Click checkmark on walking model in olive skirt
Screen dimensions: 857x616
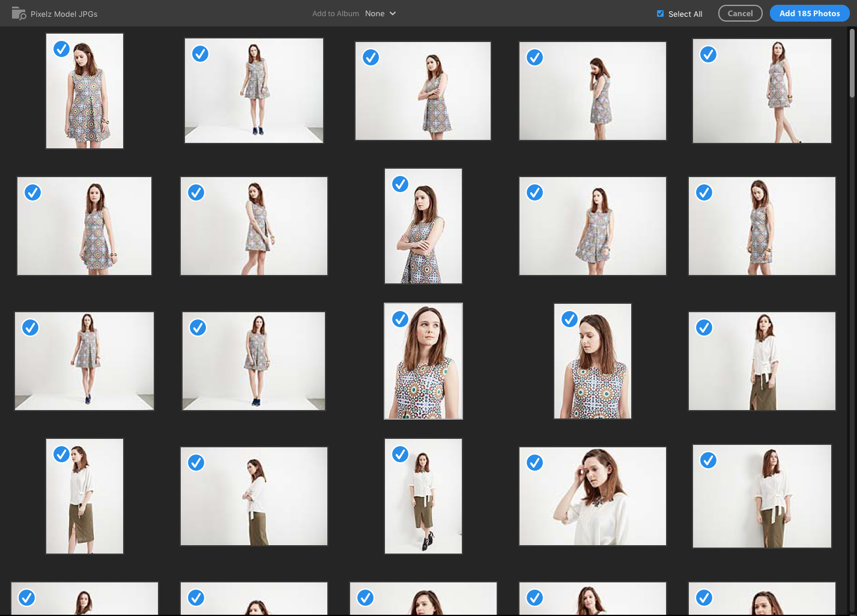(400, 454)
